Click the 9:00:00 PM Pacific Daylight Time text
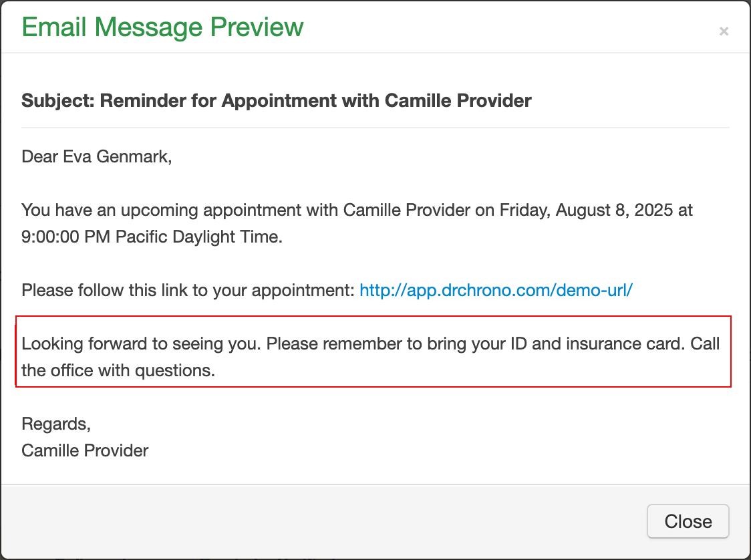Image resolution: width=751 pixels, height=560 pixels. [x=152, y=237]
